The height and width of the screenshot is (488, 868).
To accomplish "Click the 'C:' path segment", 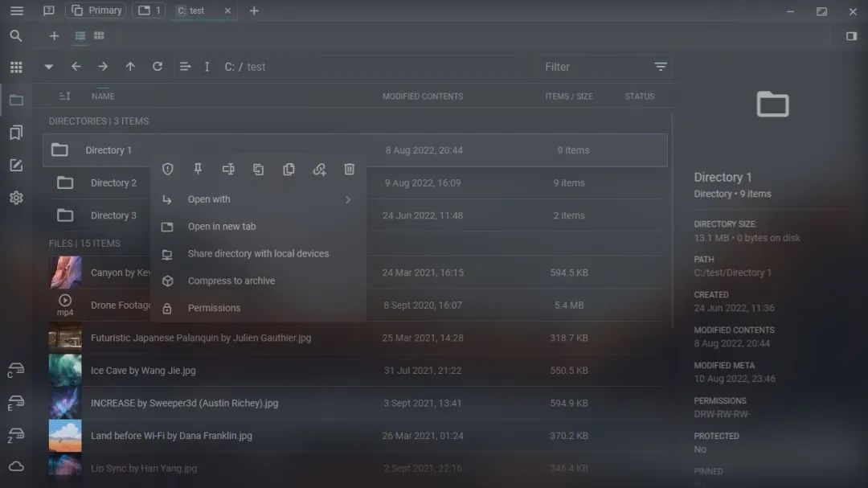I will click(x=229, y=67).
